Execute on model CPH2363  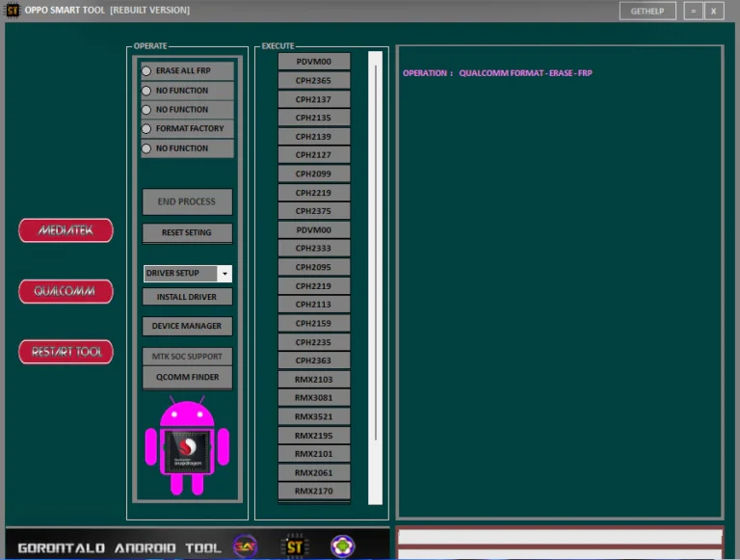tap(314, 360)
